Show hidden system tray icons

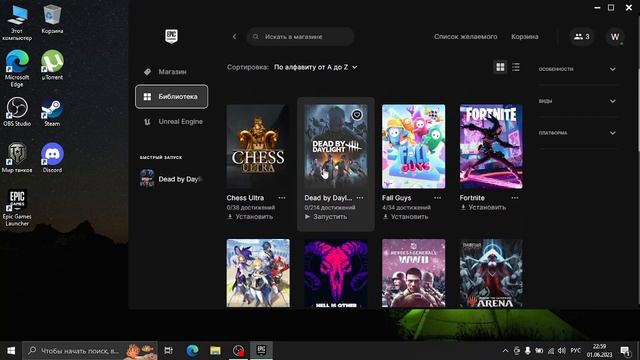click(x=505, y=351)
